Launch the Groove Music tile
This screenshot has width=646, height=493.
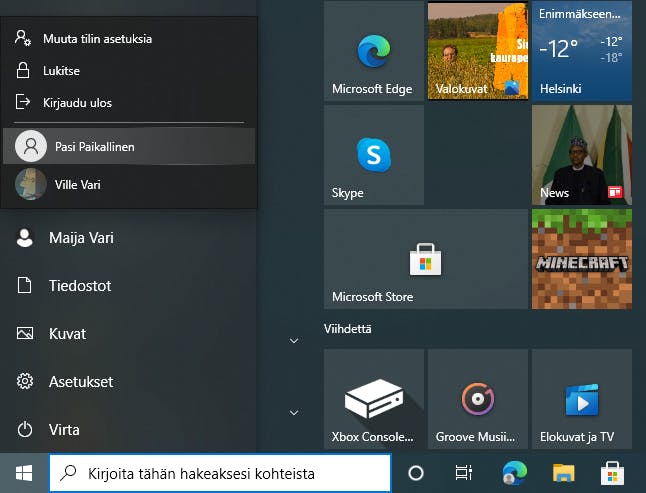pyautogui.click(x=477, y=400)
